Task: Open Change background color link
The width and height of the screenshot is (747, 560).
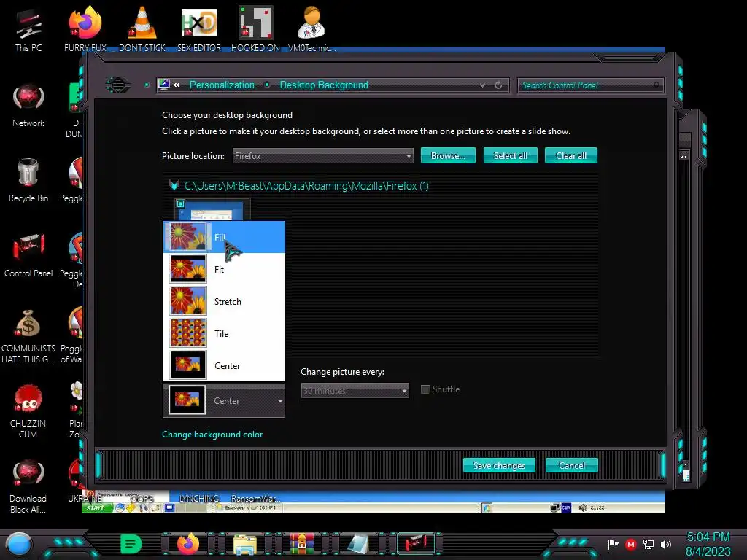Action: point(212,435)
